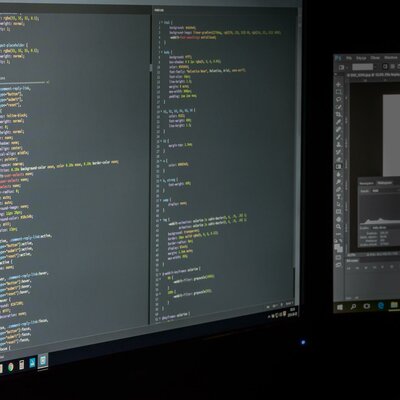Select the Brush tool
The height and width of the screenshot is (400, 400).
[x=339, y=138]
